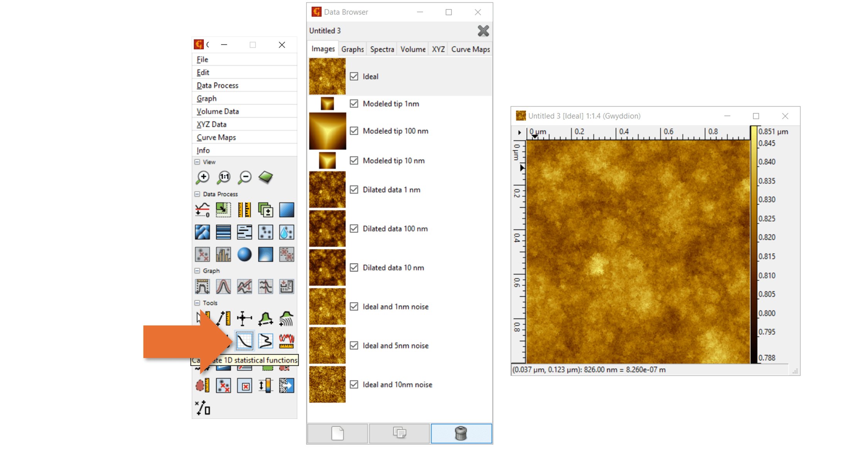Toggle the Modeled tip 100 nm checkbox

[x=354, y=131]
